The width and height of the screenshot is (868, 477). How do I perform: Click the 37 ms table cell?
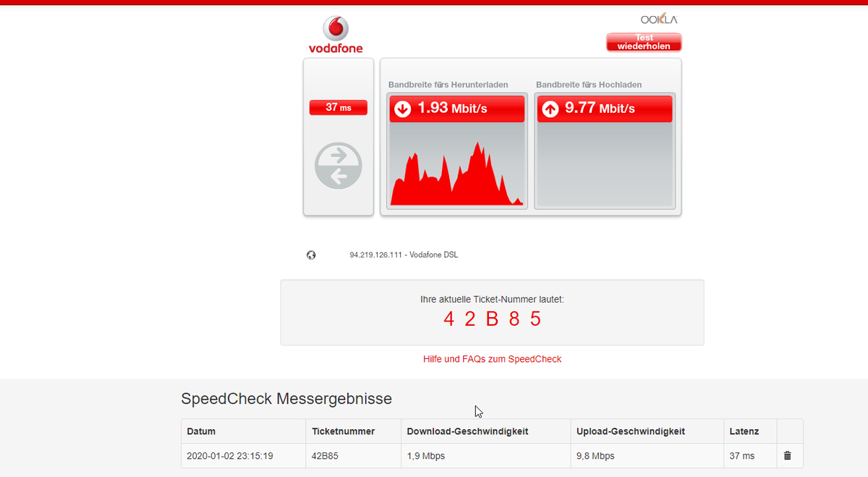point(750,456)
